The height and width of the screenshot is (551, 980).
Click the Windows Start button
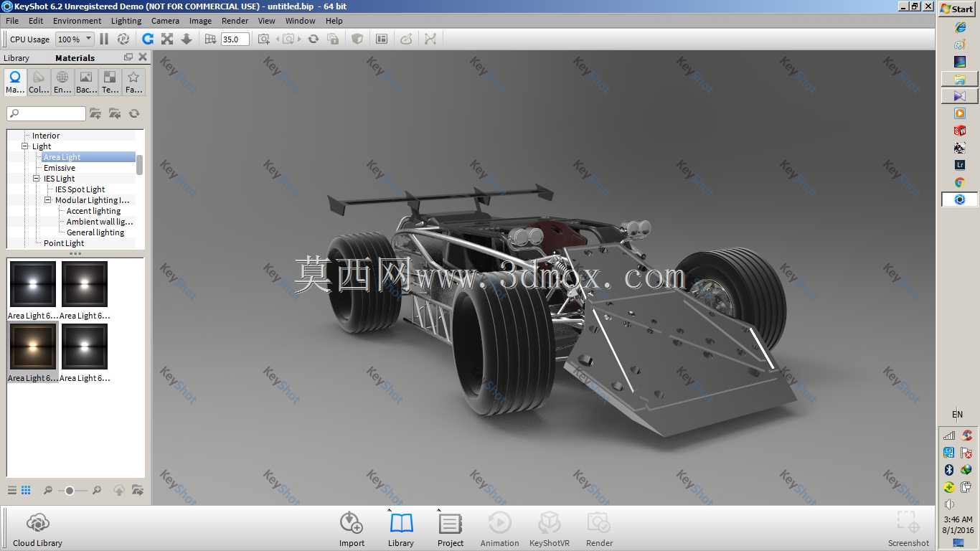click(958, 9)
